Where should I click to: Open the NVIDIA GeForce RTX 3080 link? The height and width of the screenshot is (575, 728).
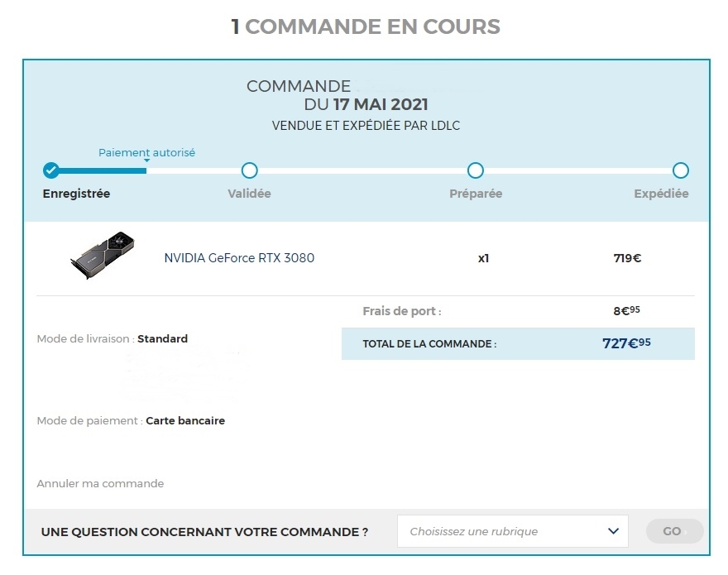(239, 258)
